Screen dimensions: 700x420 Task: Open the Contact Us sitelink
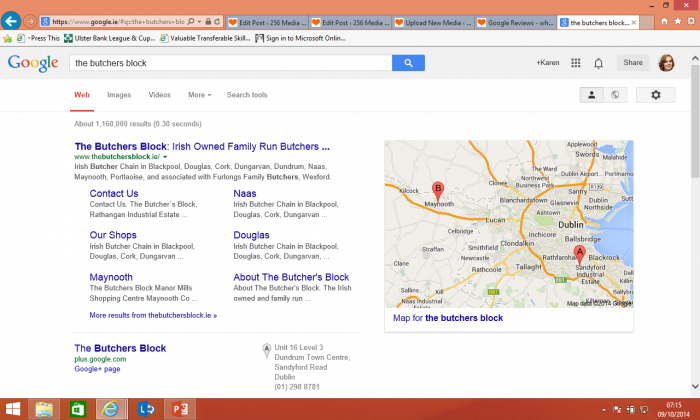tap(114, 193)
